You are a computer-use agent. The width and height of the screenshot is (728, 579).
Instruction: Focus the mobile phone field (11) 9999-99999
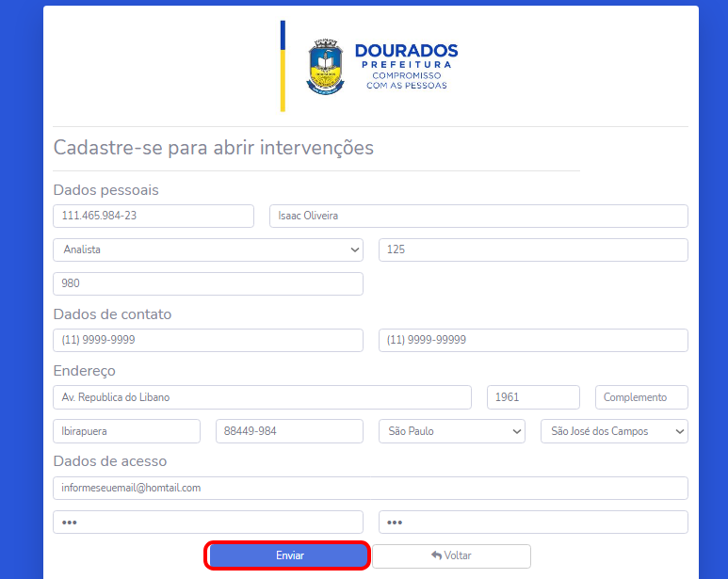pos(533,340)
